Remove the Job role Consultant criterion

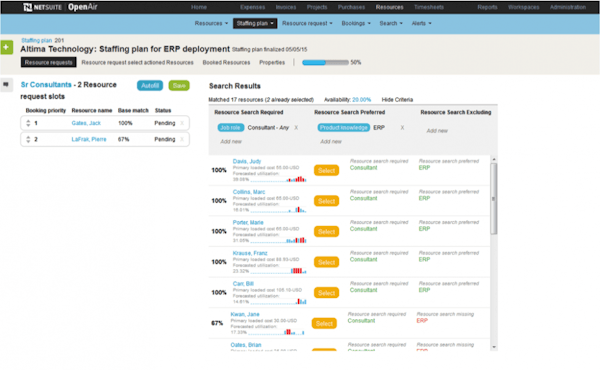[296, 128]
